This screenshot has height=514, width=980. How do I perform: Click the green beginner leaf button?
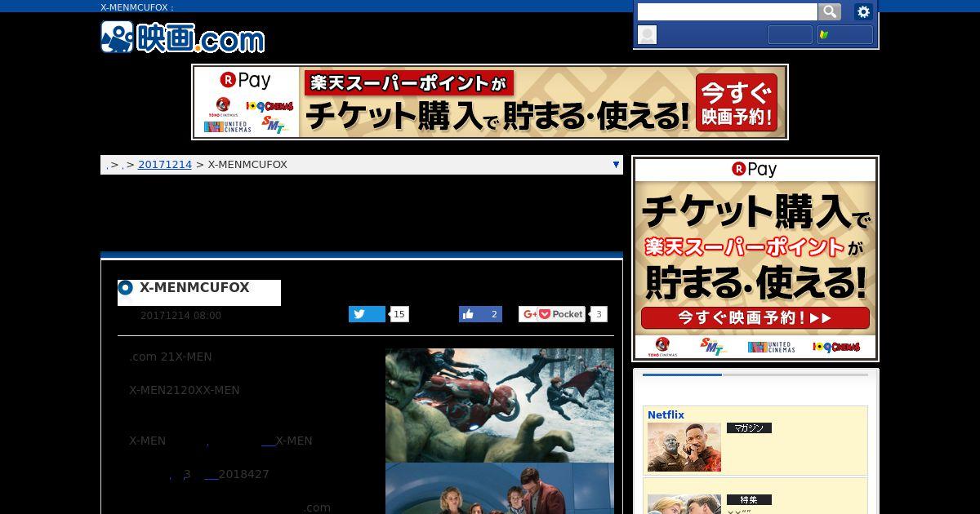(844, 34)
